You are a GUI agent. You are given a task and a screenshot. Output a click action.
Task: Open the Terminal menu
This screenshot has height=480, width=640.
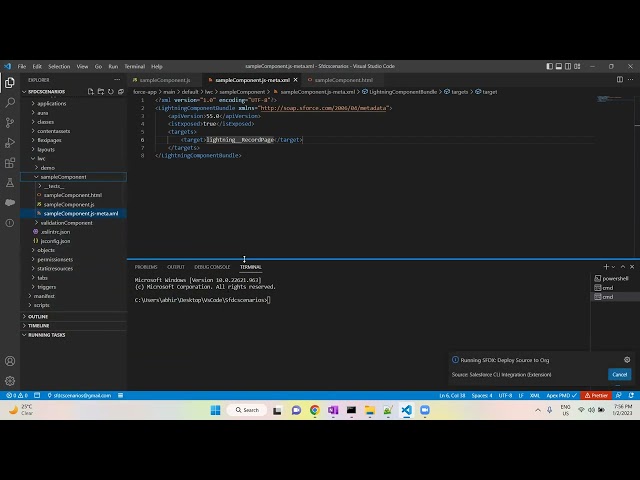coord(135,66)
